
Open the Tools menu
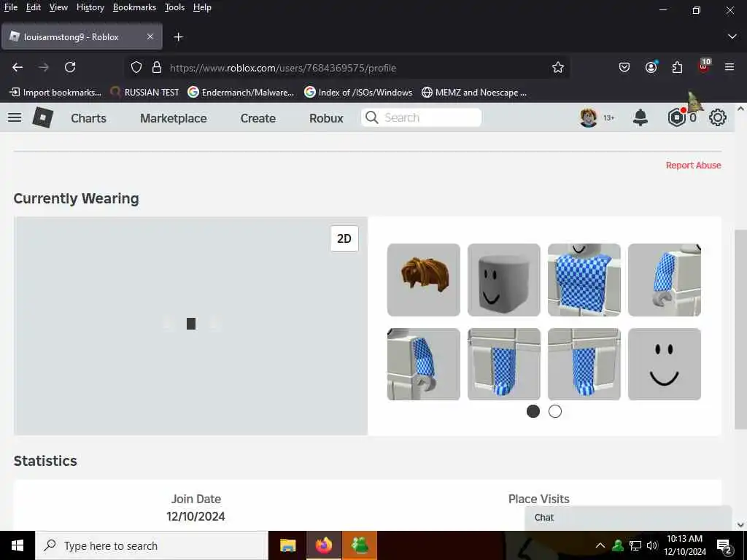coord(174,7)
